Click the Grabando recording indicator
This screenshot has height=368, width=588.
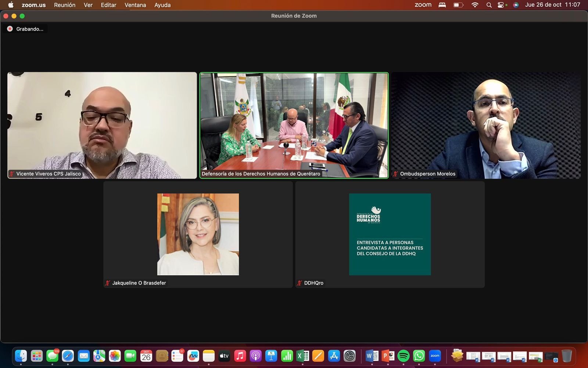coord(25,29)
